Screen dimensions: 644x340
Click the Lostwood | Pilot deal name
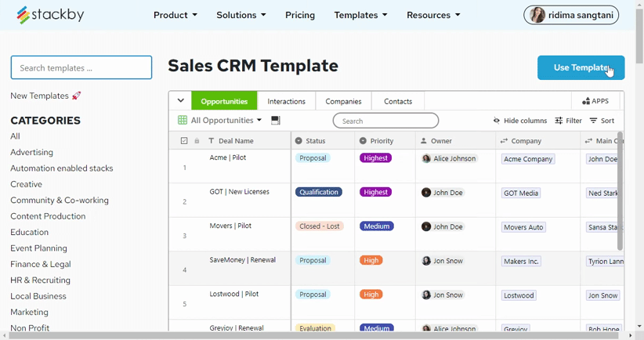tap(234, 294)
